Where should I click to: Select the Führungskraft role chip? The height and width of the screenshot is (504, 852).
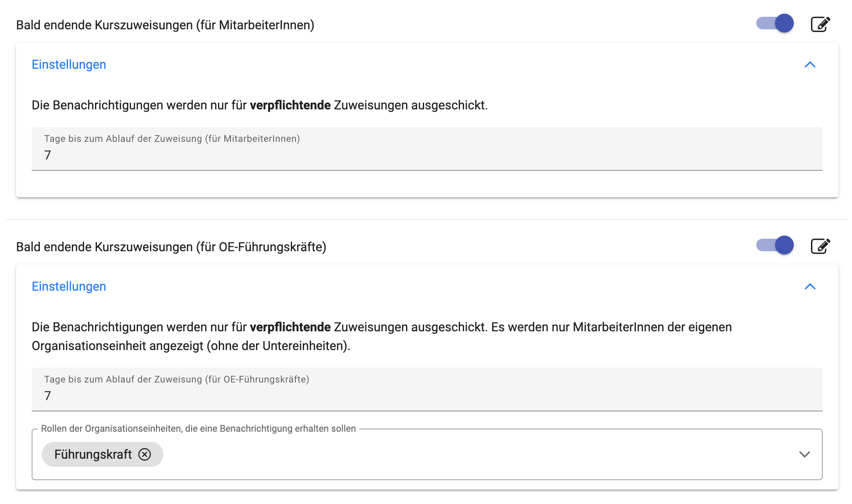(93, 454)
